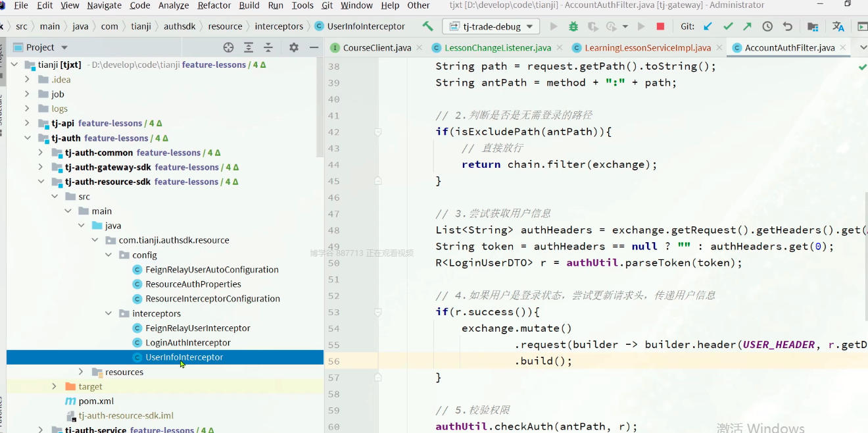Click the Profiler run icon
This screenshot has width=868, height=433.
tap(612, 26)
